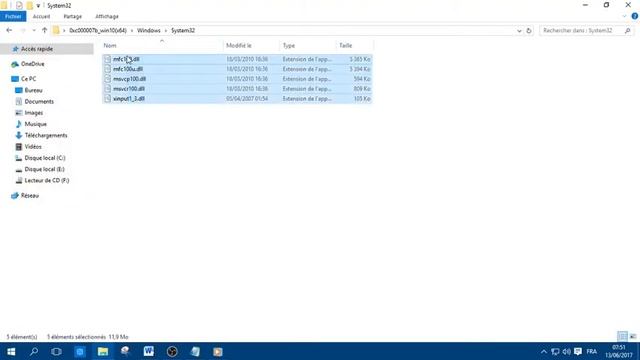Launch Word from the taskbar
The height and width of the screenshot is (360, 640).
149,351
